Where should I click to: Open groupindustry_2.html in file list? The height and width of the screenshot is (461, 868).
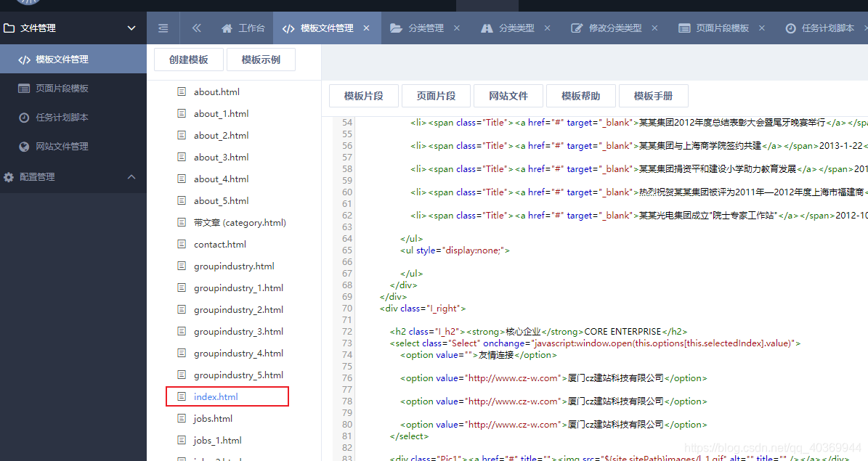(x=238, y=309)
